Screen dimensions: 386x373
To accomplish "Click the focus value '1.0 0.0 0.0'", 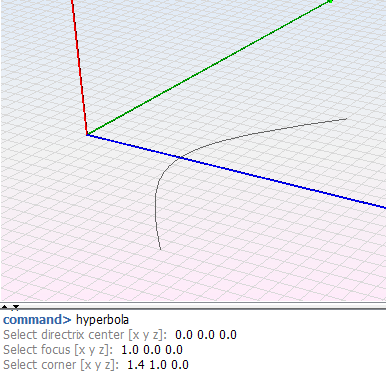I will coord(152,350).
